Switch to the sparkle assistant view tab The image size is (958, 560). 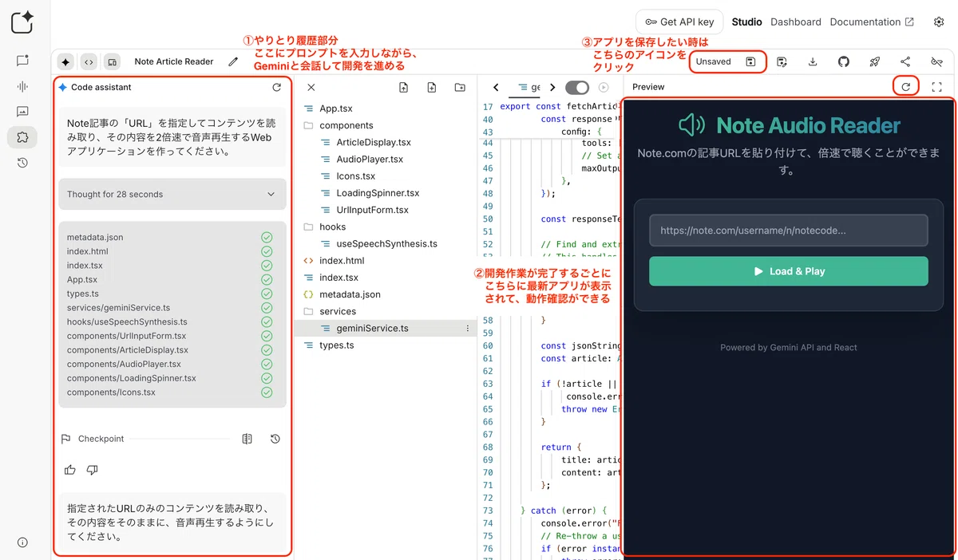click(65, 61)
